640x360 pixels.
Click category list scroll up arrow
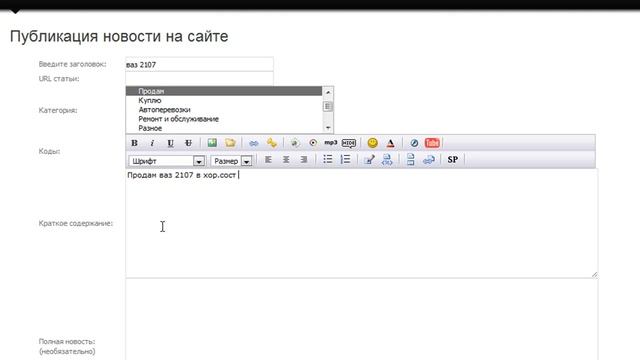tap(328, 92)
